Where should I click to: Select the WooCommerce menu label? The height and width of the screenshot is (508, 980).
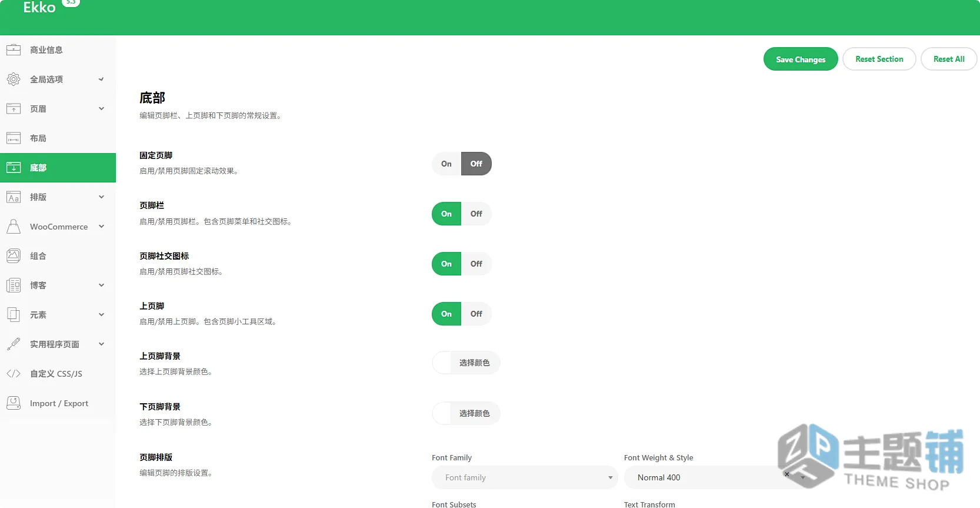point(59,227)
